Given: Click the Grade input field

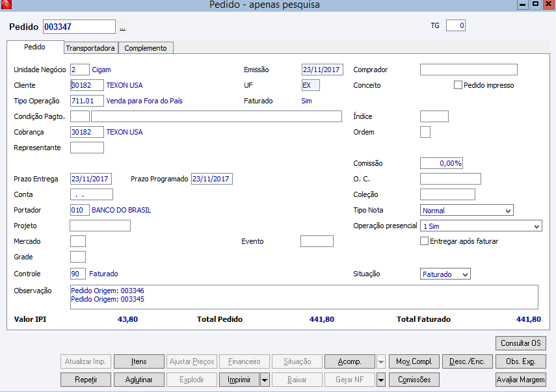Looking at the screenshot, I should click(78, 257).
